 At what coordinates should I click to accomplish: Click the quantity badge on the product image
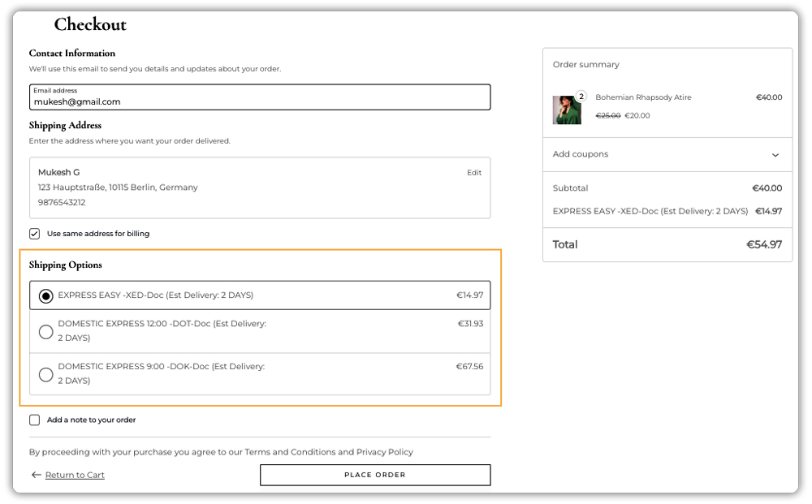[x=581, y=97]
